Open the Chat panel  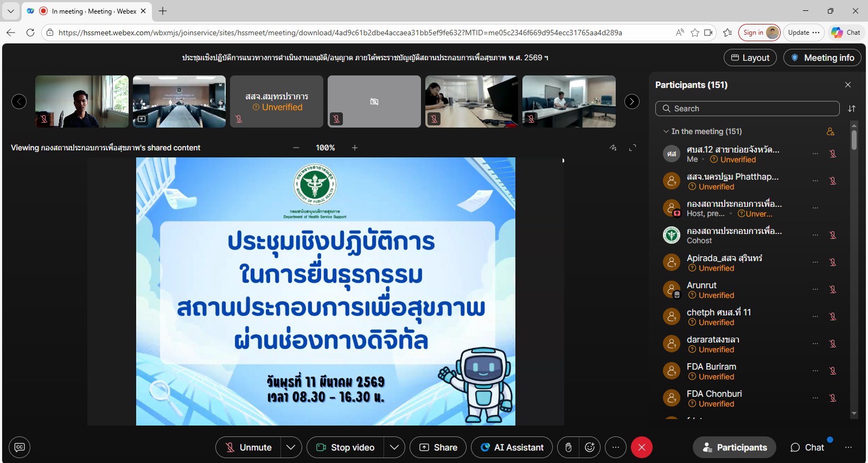[x=807, y=447]
